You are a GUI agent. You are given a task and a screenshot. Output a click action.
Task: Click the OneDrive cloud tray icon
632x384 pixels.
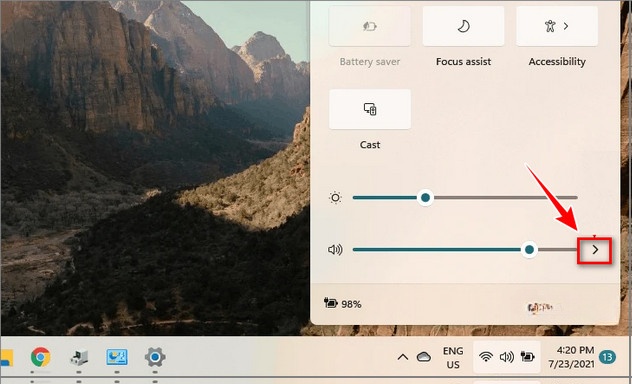(x=424, y=357)
